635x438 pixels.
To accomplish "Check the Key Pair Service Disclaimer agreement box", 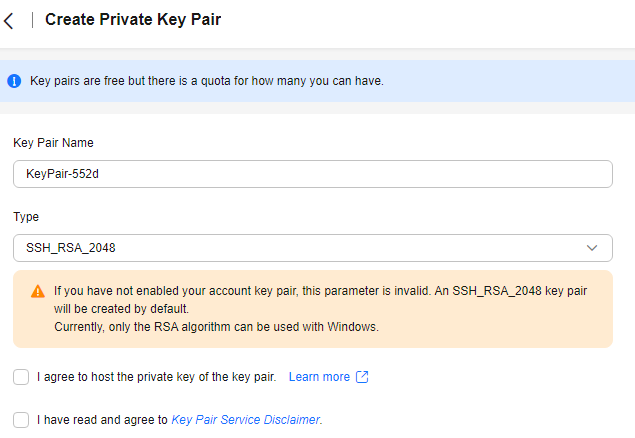I will pyautogui.click(x=21, y=420).
